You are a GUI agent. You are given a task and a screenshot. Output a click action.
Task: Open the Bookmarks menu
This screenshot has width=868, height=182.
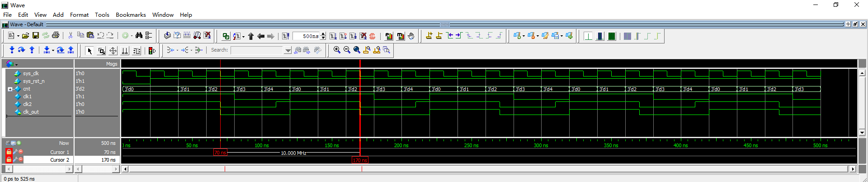click(131, 14)
